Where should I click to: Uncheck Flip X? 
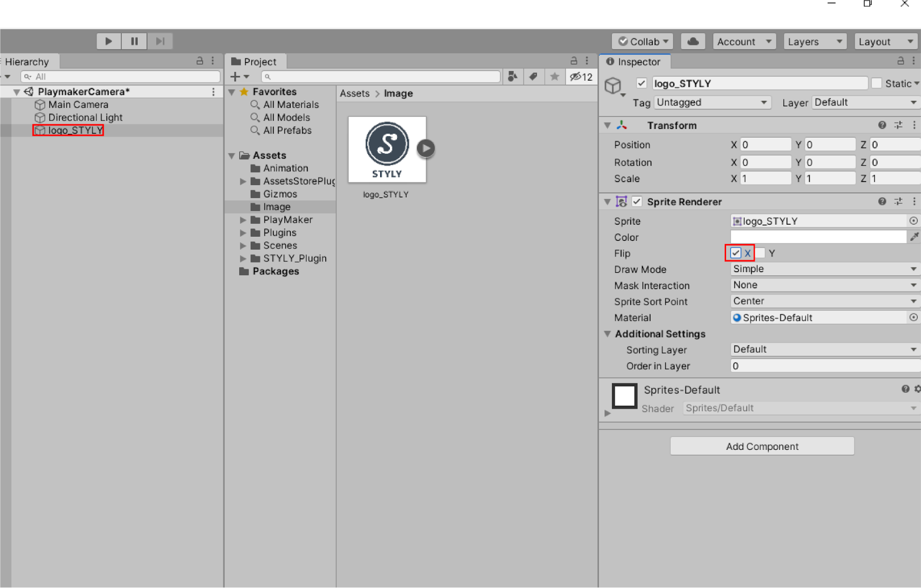click(736, 253)
